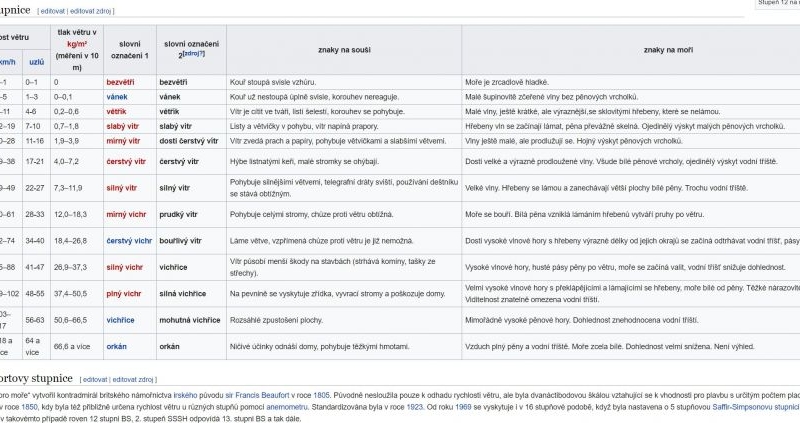800x423 pixels.
Task: Open the blue orkán link
Action: [x=118, y=346]
